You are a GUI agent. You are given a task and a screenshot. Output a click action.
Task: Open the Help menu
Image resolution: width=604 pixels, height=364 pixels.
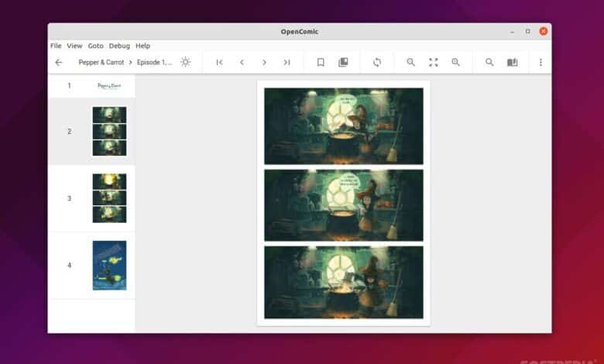coord(143,46)
